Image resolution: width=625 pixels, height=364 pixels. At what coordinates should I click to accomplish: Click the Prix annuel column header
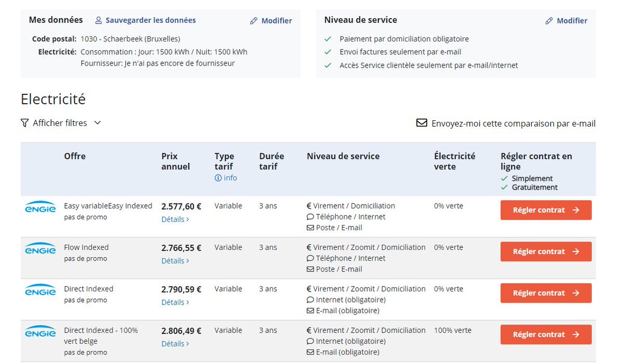click(176, 161)
